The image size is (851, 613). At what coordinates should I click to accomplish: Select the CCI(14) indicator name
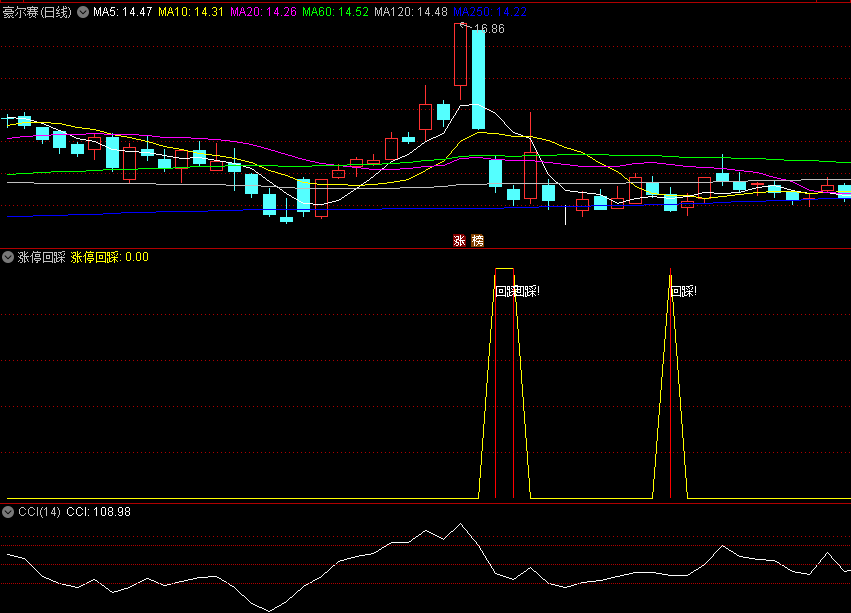pyautogui.click(x=40, y=512)
